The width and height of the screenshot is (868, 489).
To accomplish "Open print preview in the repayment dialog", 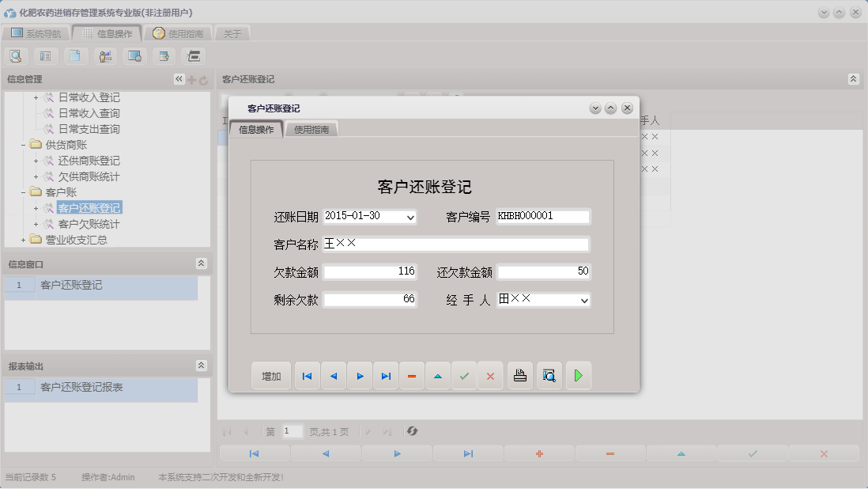I will [549, 376].
